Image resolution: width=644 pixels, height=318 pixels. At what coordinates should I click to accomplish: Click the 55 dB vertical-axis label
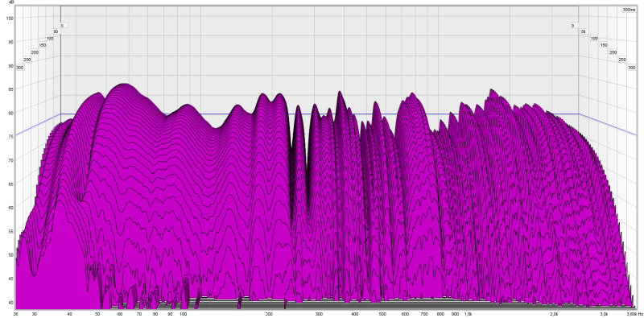point(12,231)
